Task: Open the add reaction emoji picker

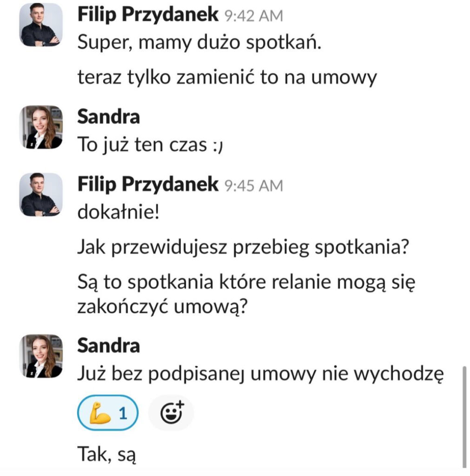Action: [171, 412]
